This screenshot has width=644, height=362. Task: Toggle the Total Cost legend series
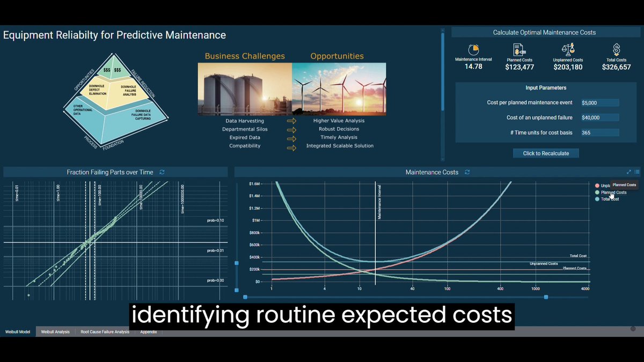tap(607, 199)
